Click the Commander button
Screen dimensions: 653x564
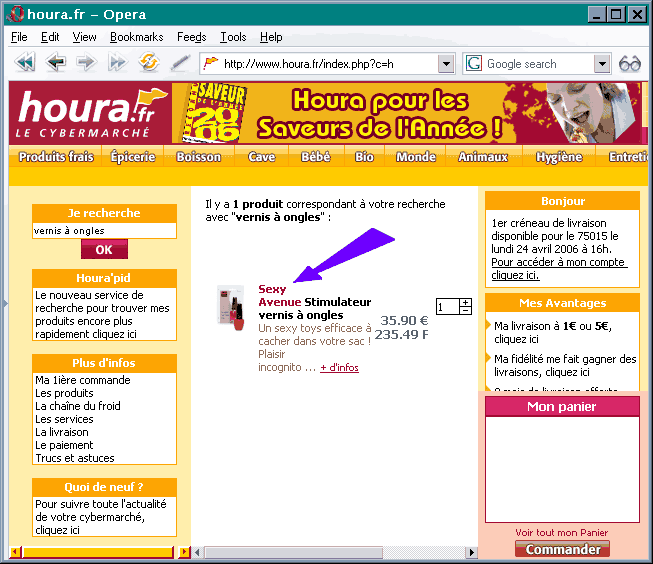click(x=562, y=549)
